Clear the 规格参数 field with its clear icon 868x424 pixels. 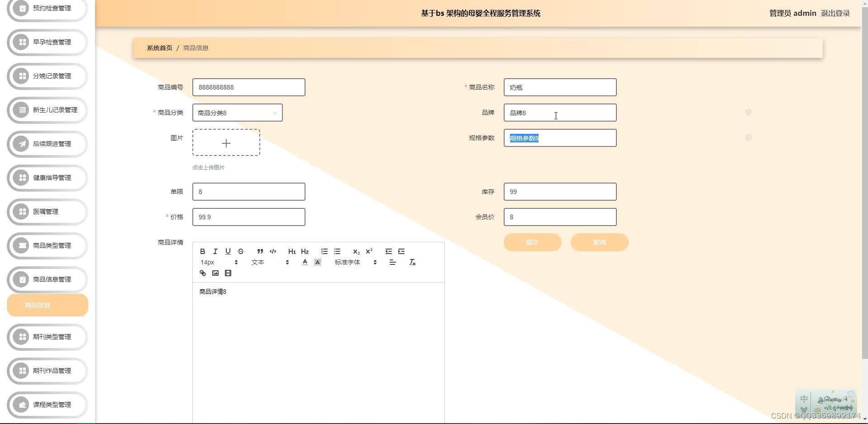click(749, 137)
